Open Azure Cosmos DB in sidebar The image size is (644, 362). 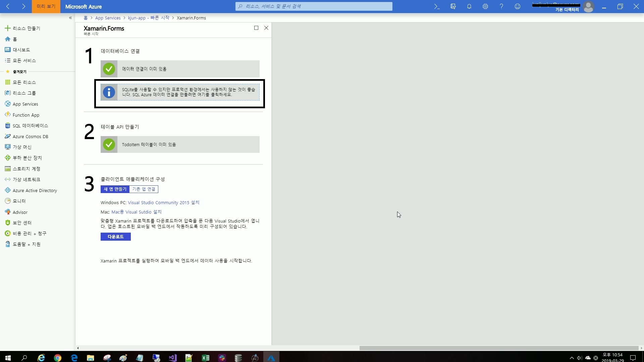point(30,136)
